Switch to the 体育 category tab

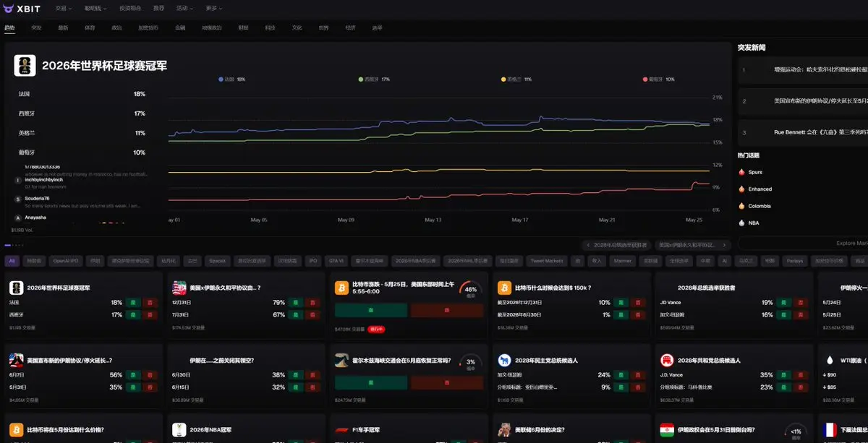click(90, 27)
